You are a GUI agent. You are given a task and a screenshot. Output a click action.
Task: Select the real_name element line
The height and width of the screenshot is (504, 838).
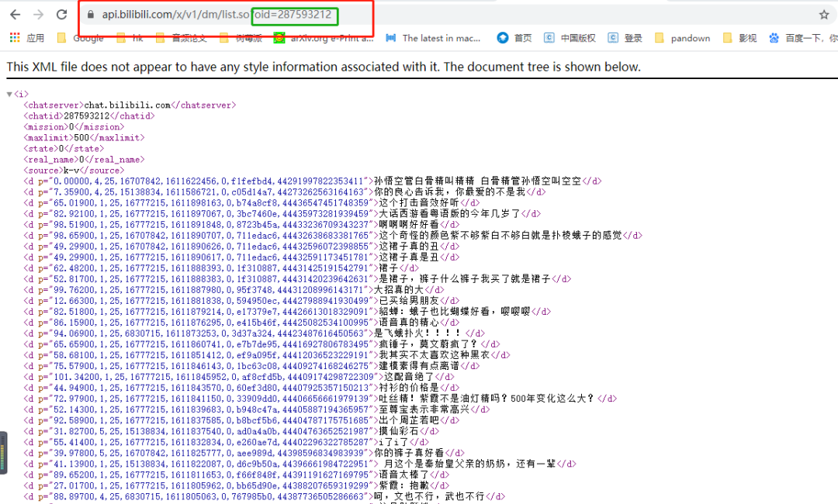(84, 160)
